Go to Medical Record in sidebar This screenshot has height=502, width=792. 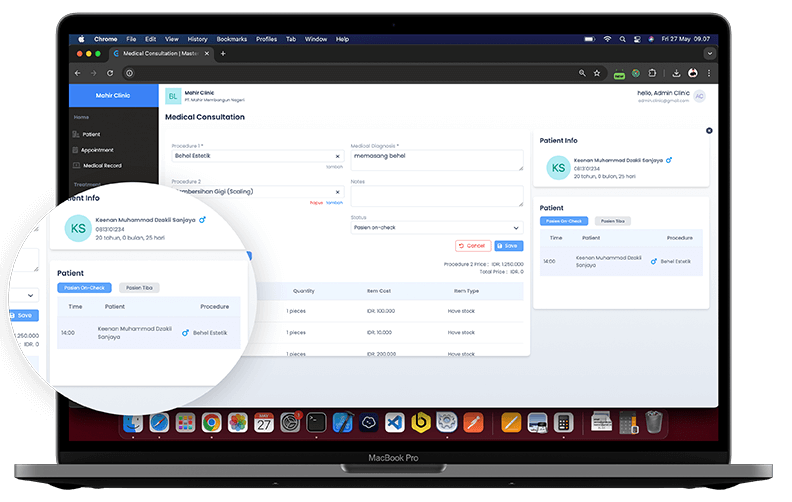coord(101,166)
